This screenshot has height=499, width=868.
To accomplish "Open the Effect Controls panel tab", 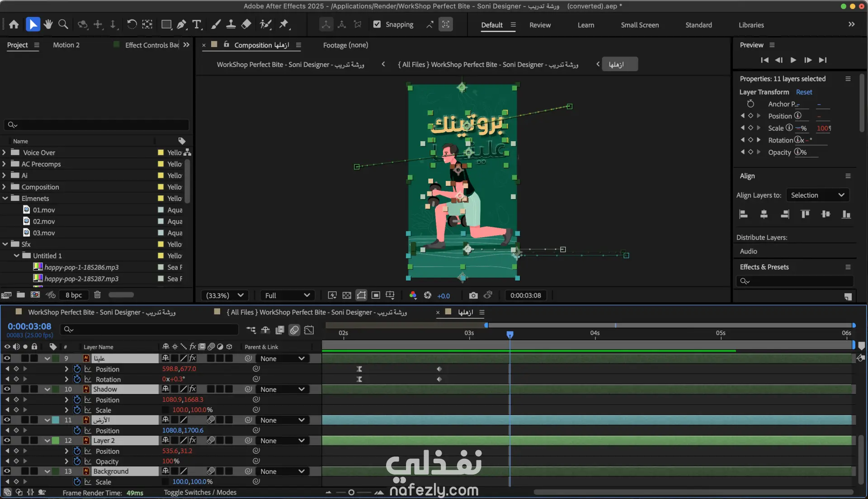I will (151, 45).
